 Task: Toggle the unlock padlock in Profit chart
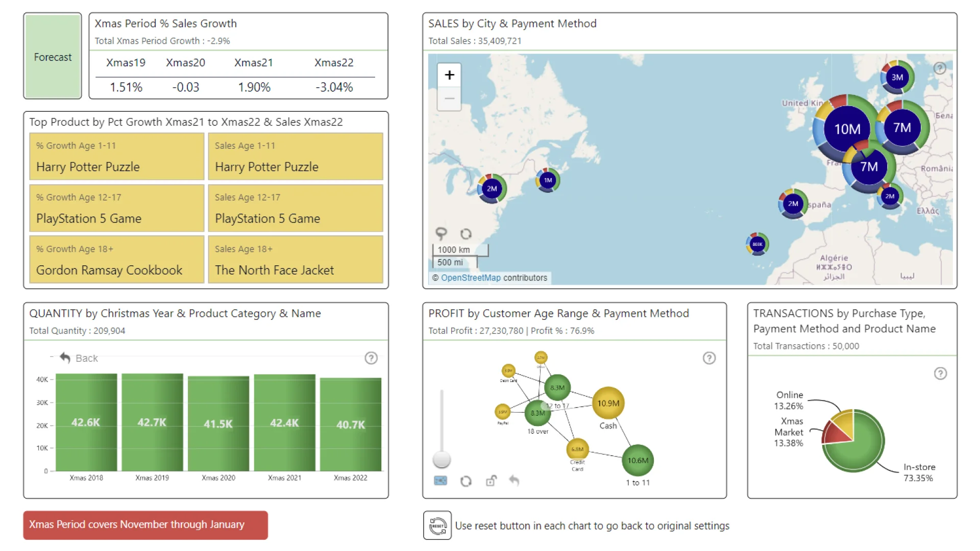pyautogui.click(x=491, y=481)
